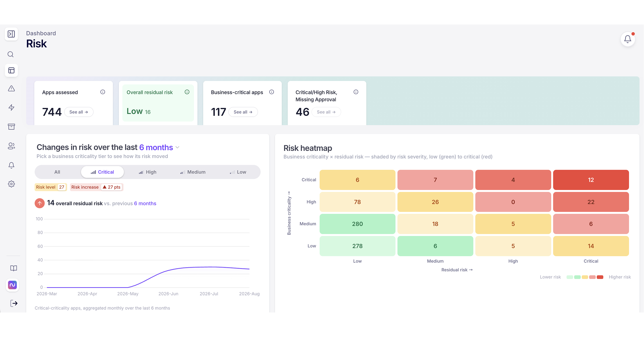Click the 6 months link after 'vs. previous'
The height and width of the screenshot is (337, 644).
pyautogui.click(x=145, y=204)
